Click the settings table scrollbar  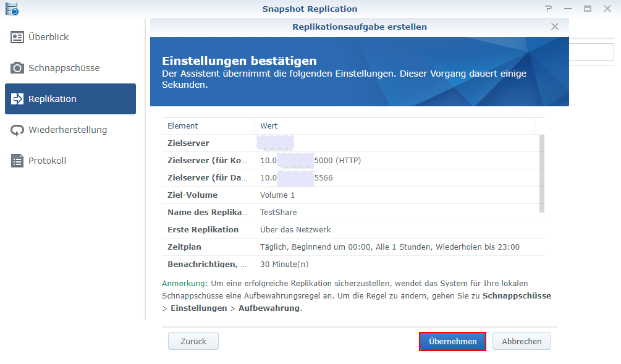point(542,174)
